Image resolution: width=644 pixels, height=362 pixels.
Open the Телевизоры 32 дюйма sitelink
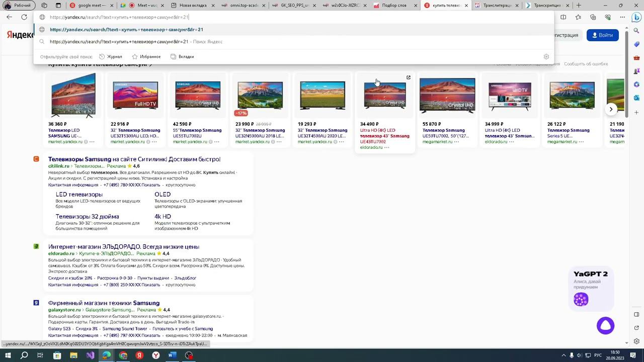(88, 217)
